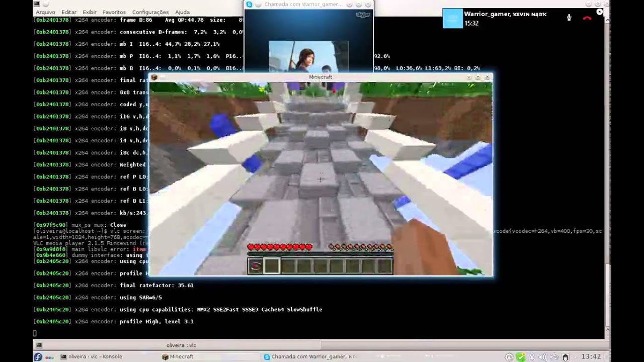Click 'mux_ps mux: Close' terminal line
The width and height of the screenshot is (644, 362).
(x=79, y=225)
